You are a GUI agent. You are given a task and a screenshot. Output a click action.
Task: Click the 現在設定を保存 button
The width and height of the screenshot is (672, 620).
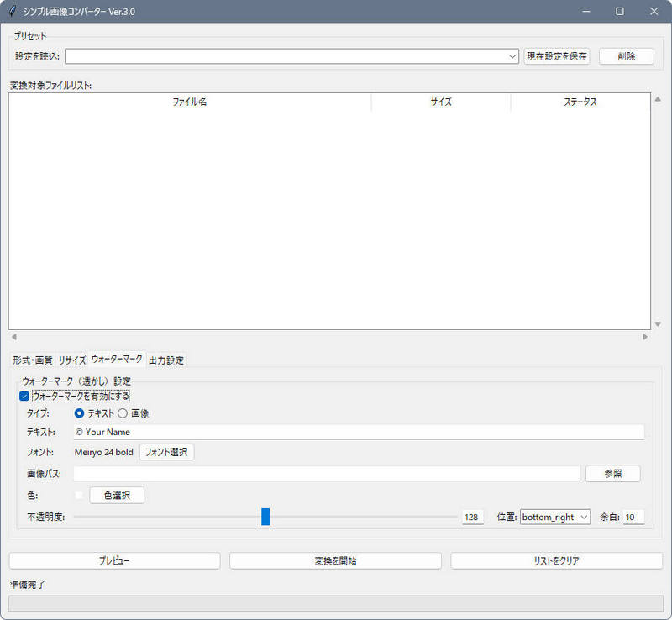[557, 56]
